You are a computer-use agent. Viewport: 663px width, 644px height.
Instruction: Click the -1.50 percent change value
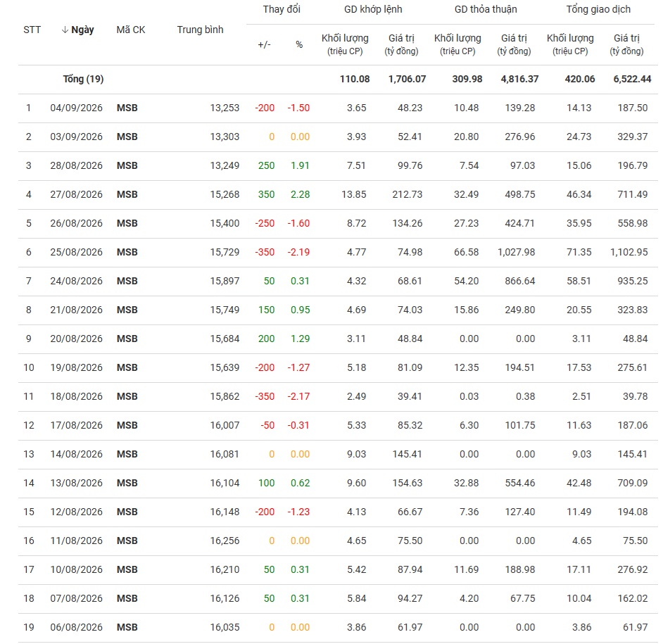[x=298, y=108]
